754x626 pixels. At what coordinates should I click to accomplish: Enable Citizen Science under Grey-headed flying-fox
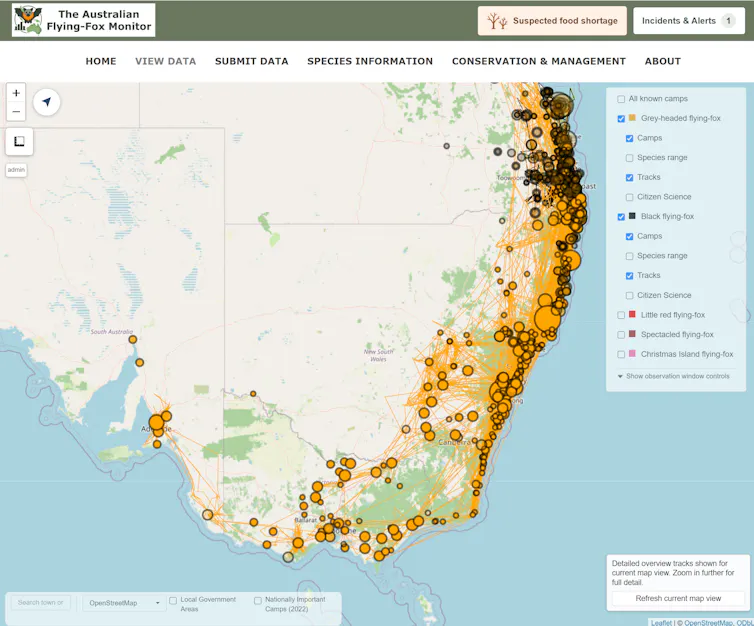[629, 197]
